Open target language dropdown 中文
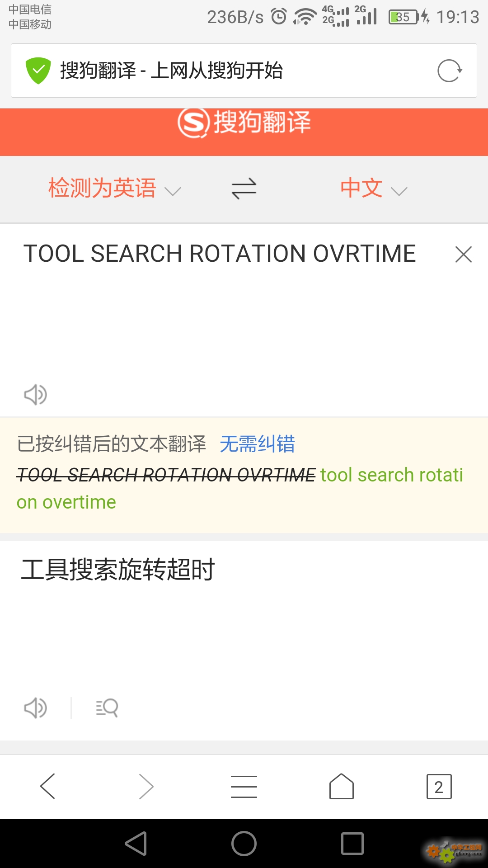 [374, 188]
